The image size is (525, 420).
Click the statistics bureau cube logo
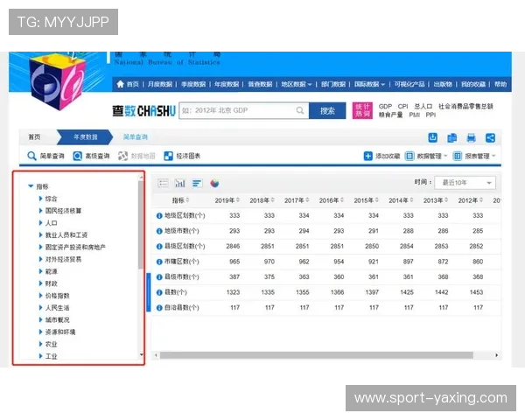click(x=57, y=81)
